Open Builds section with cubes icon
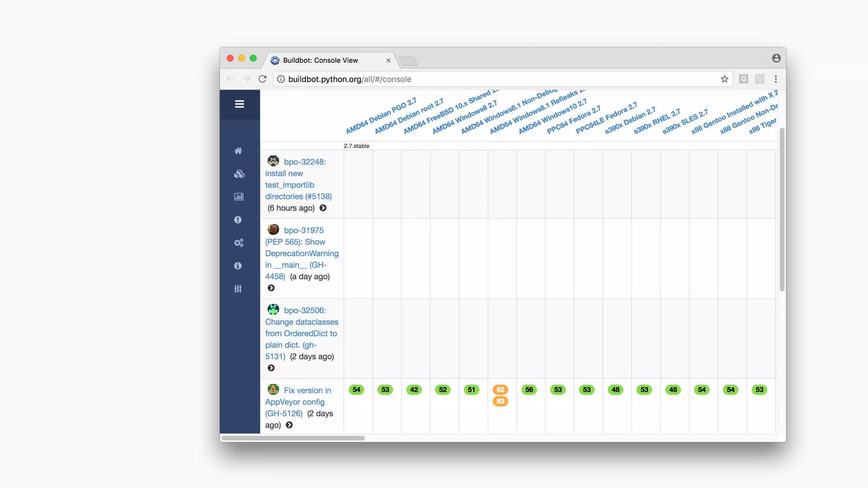 click(239, 174)
